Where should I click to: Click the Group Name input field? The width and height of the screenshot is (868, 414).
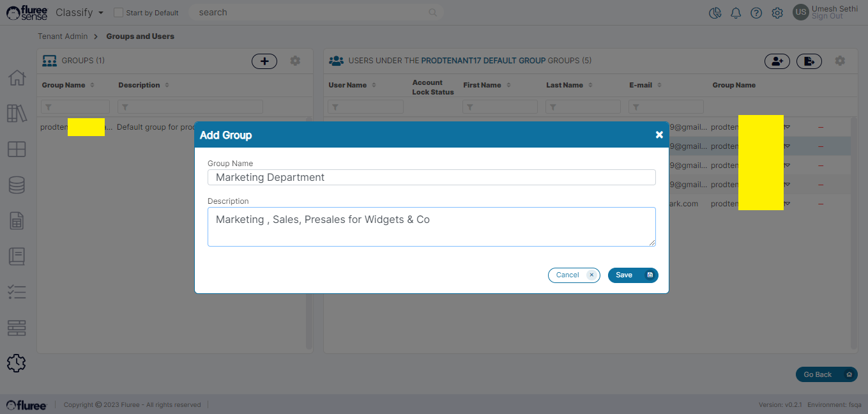pos(431,178)
